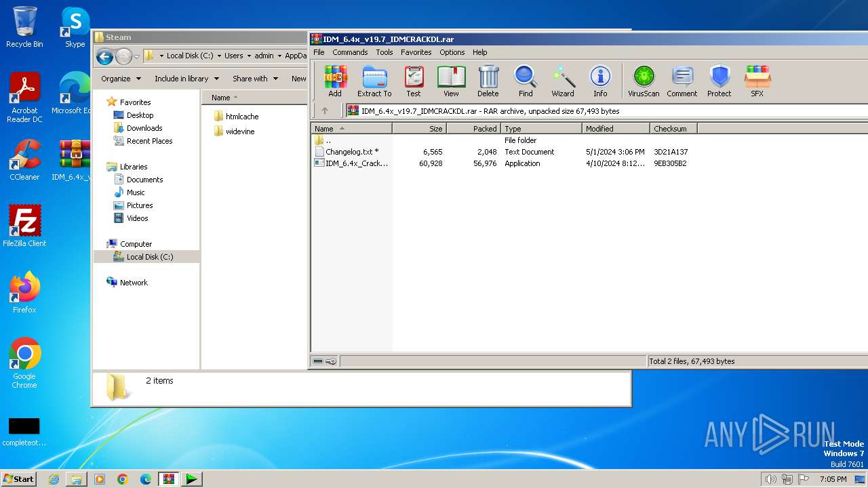Click the drive/key status icon in WinRAR

point(324,361)
